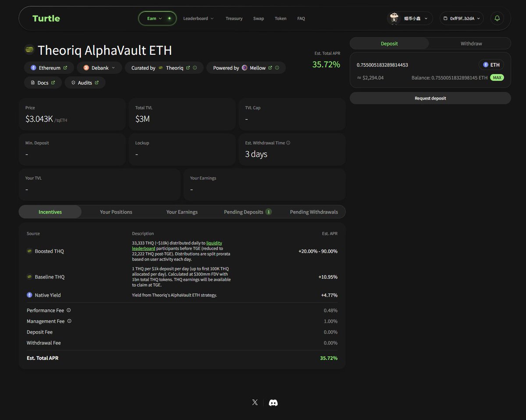Click info icon next to Performance Fee
526x420 pixels.
(69, 310)
